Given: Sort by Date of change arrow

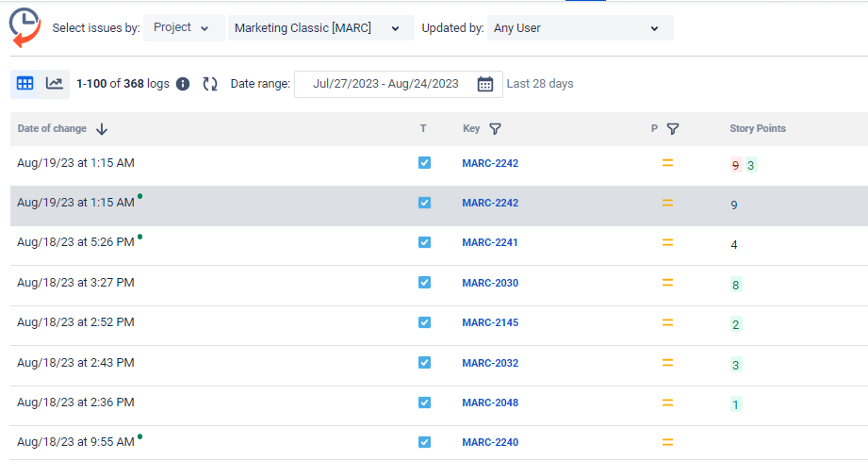Looking at the screenshot, I should pyautogui.click(x=102, y=129).
